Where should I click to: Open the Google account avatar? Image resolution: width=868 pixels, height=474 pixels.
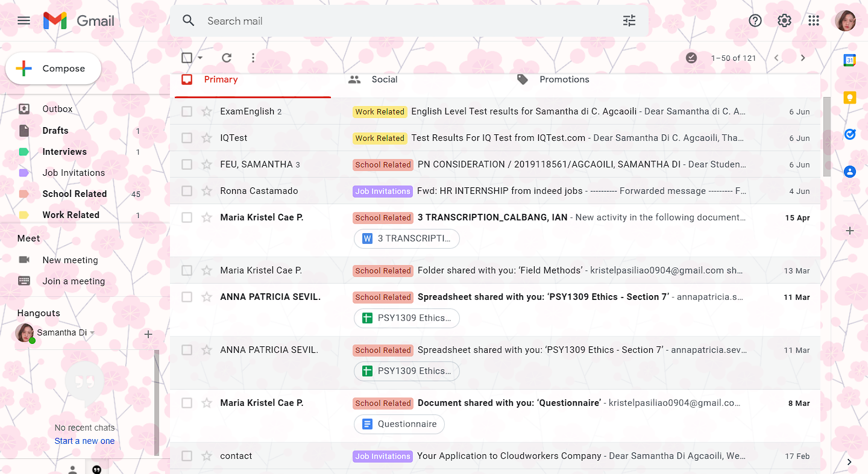(845, 20)
